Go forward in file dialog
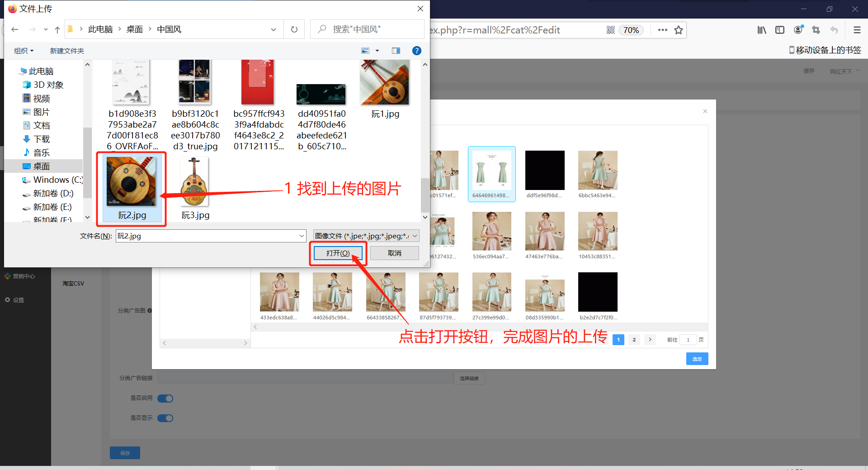The width and height of the screenshot is (868, 470). [32, 29]
